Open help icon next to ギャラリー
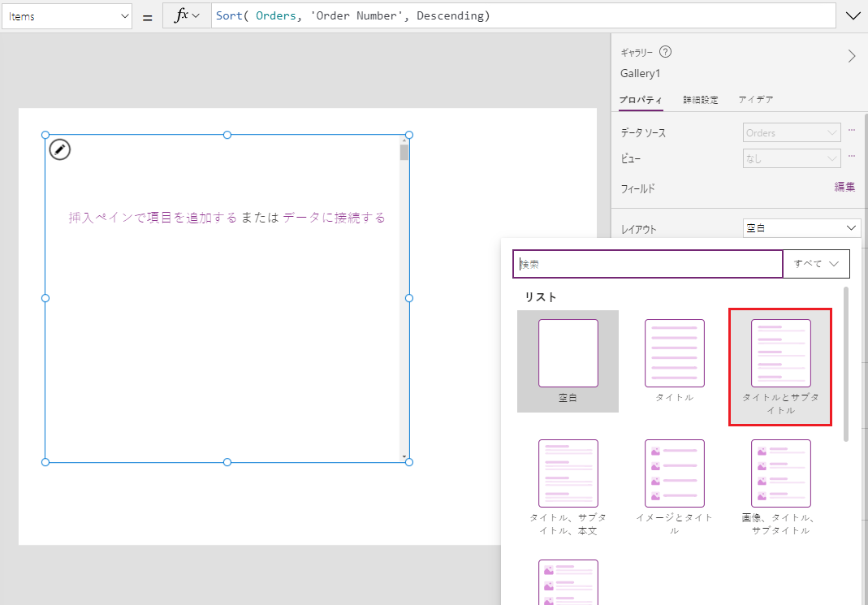The width and height of the screenshot is (868, 605). coord(666,52)
